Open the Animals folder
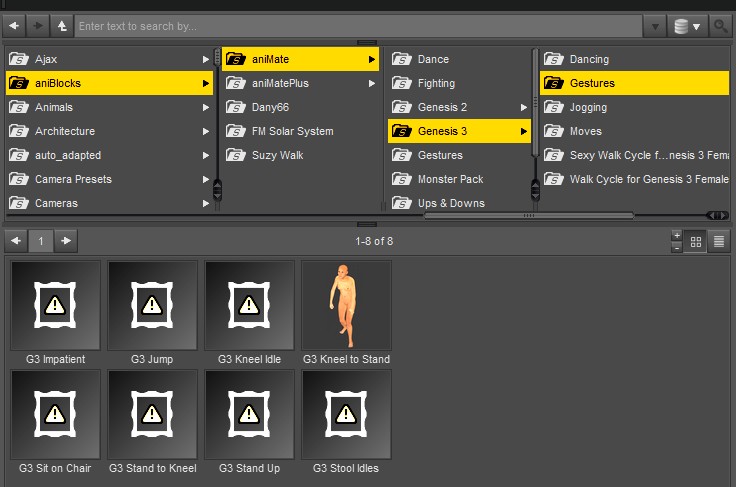Viewport: 736px width, 487px height. coord(109,107)
